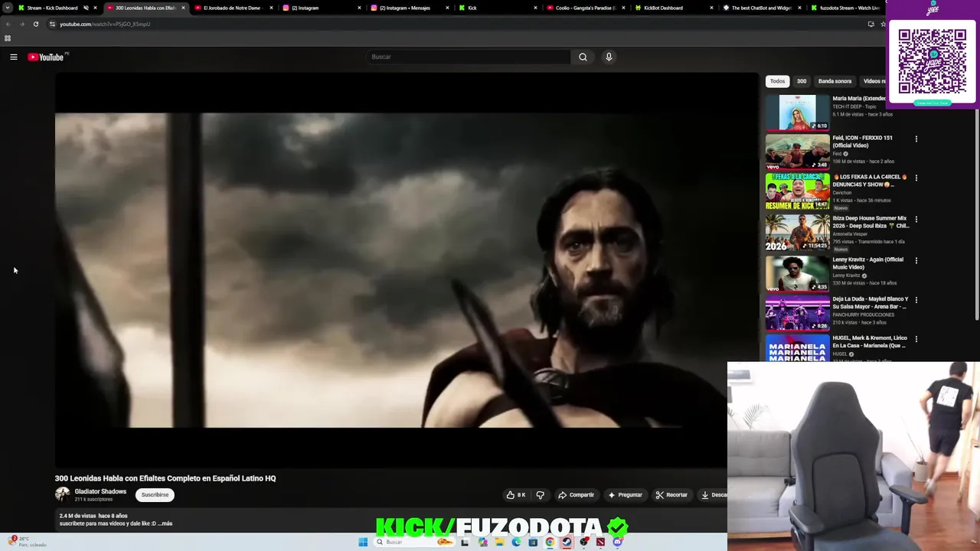Unmute Stream - Kick Dashboard tab audio icon
The height and width of the screenshot is (551, 980).
(x=86, y=8)
